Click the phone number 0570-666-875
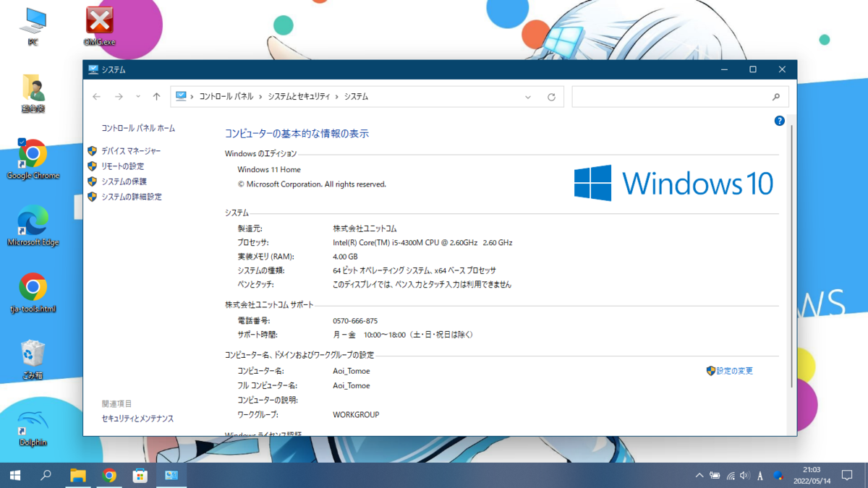The height and width of the screenshot is (488, 868). pyautogui.click(x=355, y=321)
